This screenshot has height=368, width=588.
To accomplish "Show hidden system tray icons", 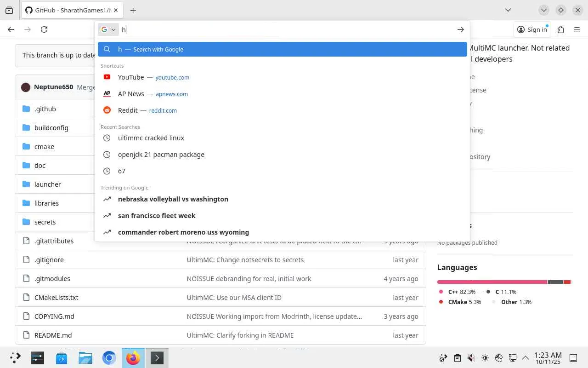I will click(526, 358).
